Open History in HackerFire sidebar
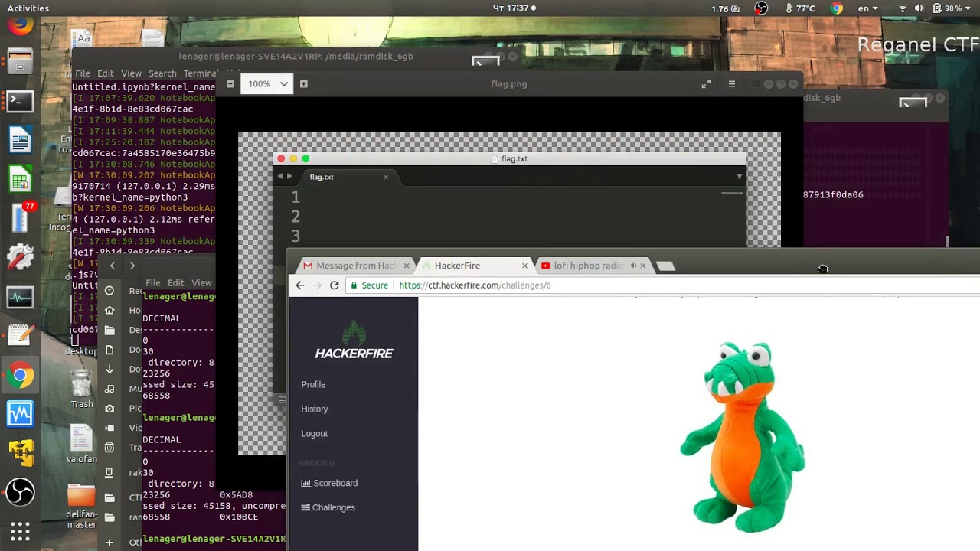This screenshot has width=980, height=551. (x=314, y=409)
